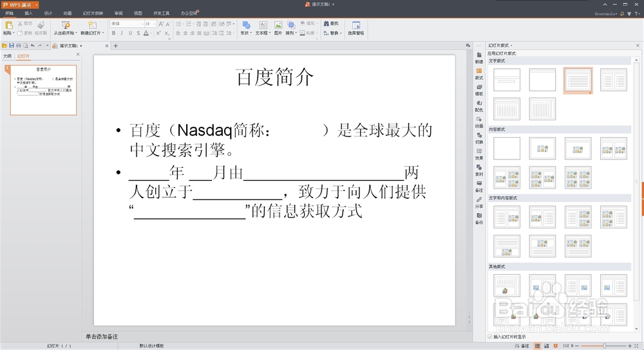Click the Undo arrow in quick access bar

coord(32,46)
